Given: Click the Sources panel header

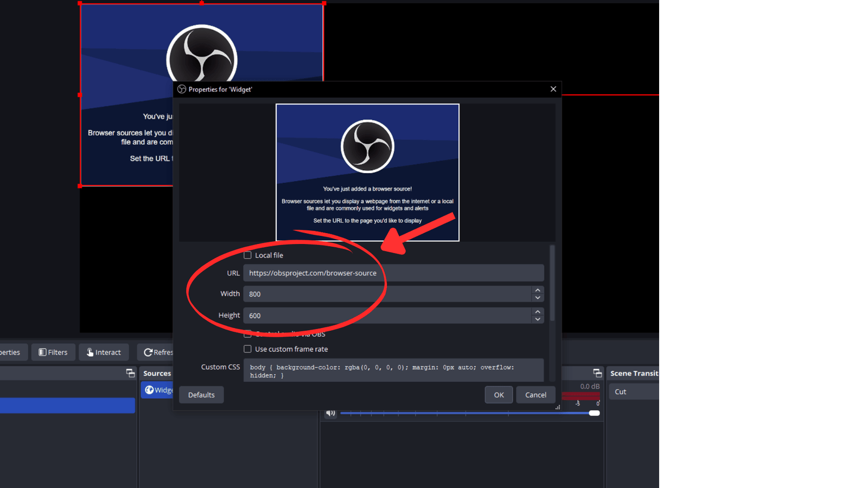Looking at the screenshot, I should [157, 373].
